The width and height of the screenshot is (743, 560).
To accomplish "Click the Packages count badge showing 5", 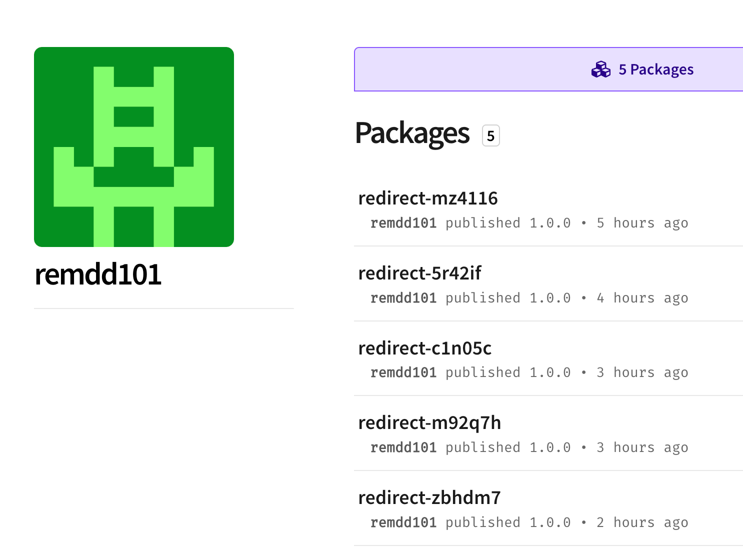I will (491, 135).
